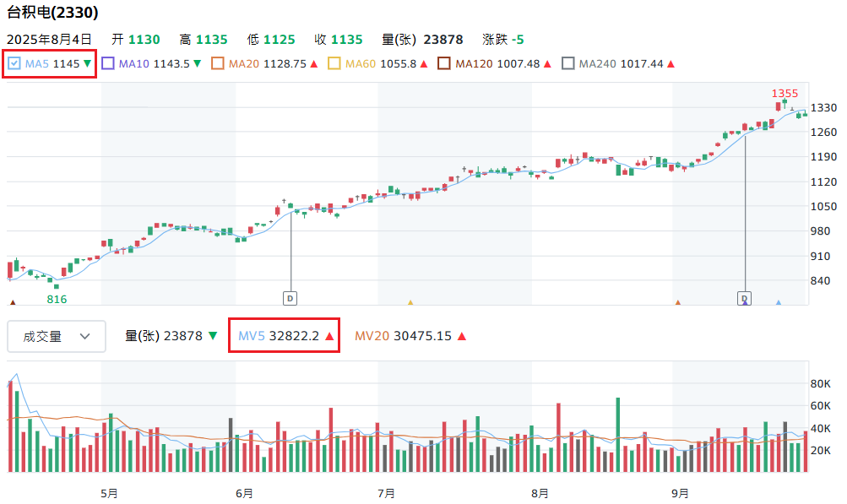The height and width of the screenshot is (504, 847).
Task: Click the 6月 axis label
Action: coord(244,493)
